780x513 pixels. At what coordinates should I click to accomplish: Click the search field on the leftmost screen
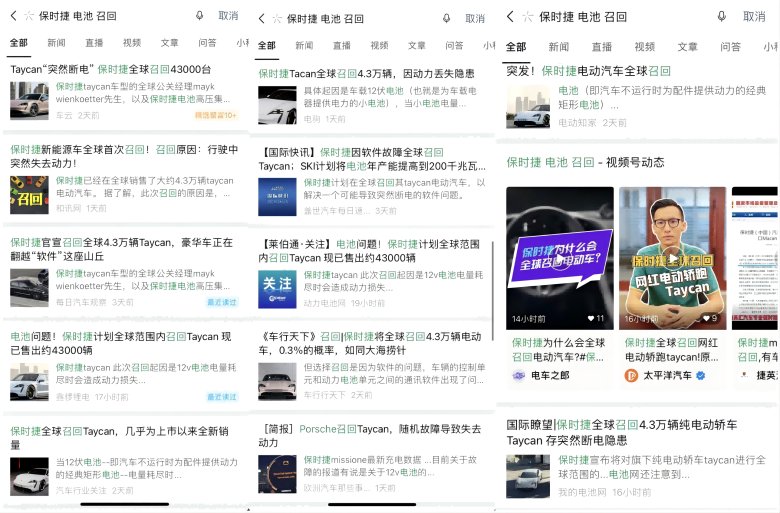click(110, 16)
